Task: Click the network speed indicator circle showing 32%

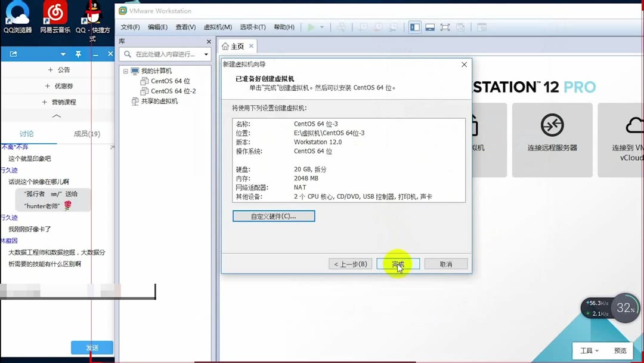Action: click(x=624, y=308)
